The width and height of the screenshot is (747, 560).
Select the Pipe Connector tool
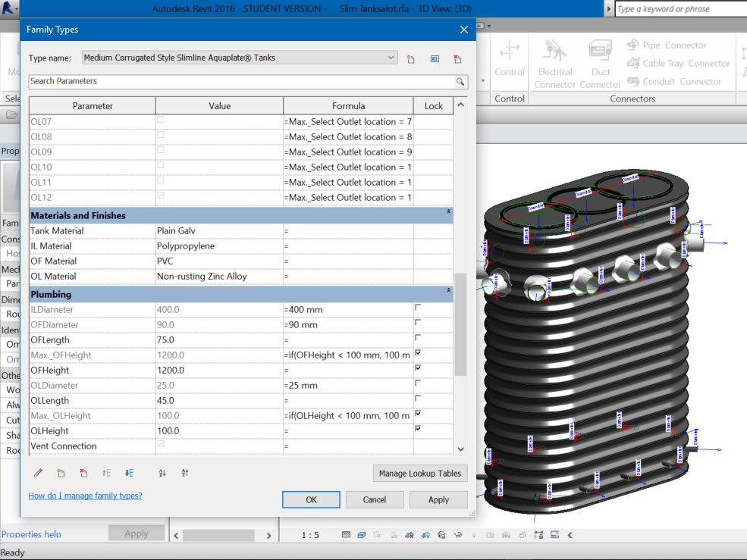point(667,45)
